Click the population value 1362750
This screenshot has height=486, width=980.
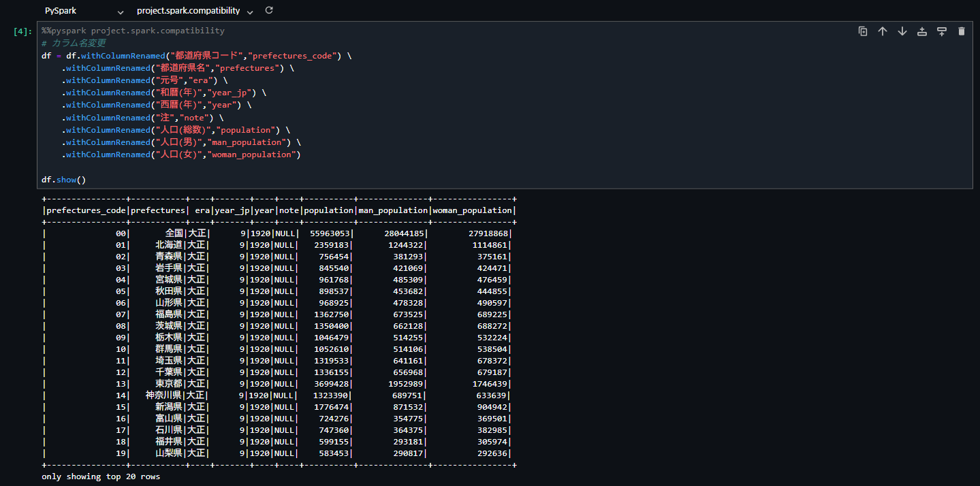(332, 314)
